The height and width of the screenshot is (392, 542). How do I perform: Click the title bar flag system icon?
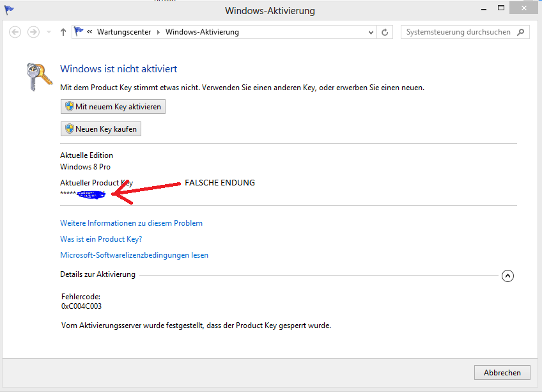click(x=9, y=10)
